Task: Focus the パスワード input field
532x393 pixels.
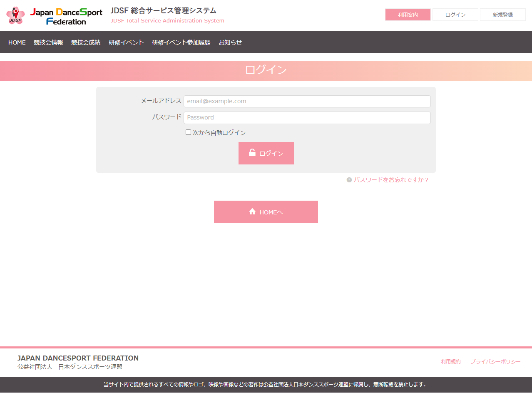Action: click(307, 117)
